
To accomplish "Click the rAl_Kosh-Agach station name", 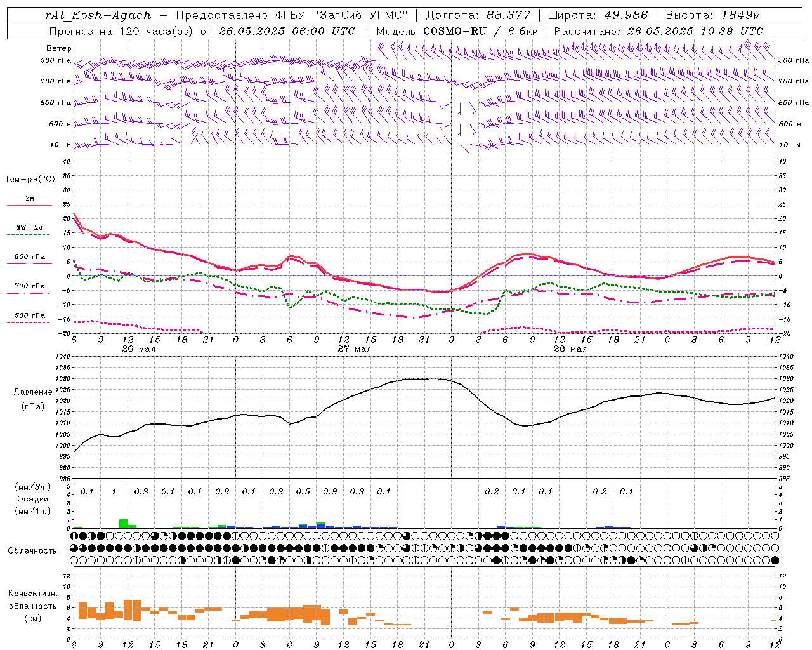I will pos(98,15).
